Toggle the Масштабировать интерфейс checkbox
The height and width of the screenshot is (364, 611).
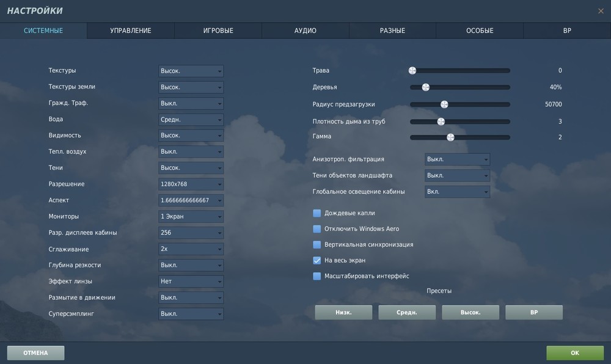click(x=316, y=276)
